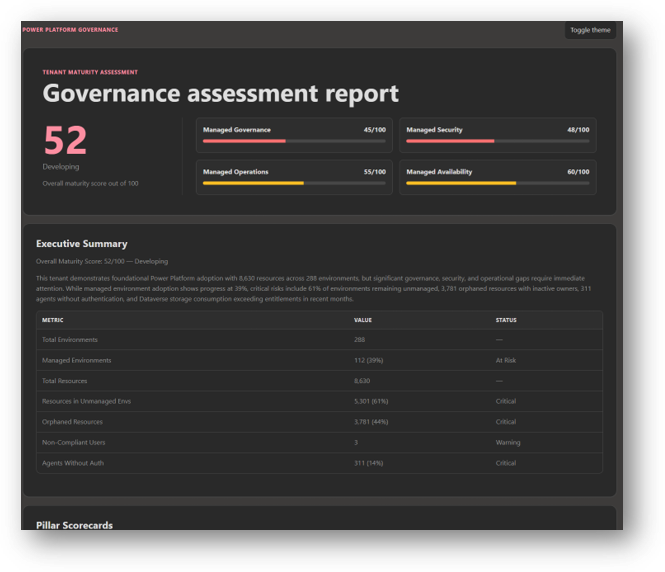The height and width of the screenshot is (572, 665).
Task: Select the Managed Security score card
Action: point(497,135)
